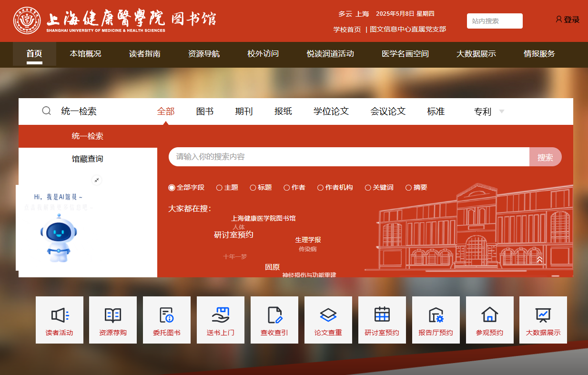Click the 研讨室预约 calendar icon
The height and width of the screenshot is (375, 588).
pyautogui.click(x=382, y=315)
